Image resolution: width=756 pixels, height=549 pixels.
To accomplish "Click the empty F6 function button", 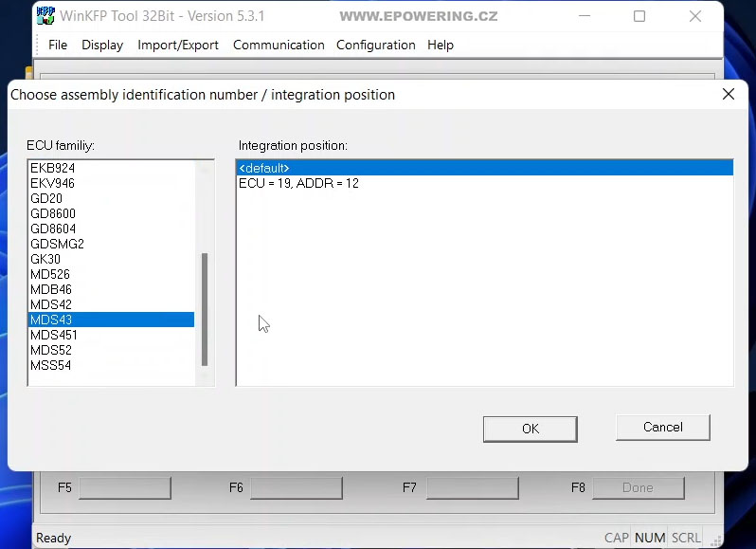I will tap(297, 487).
